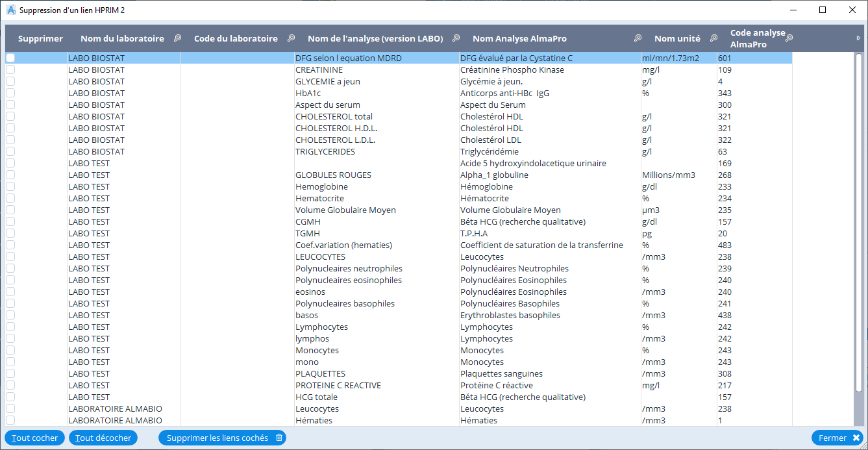This screenshot has width=868, height=450.
Task: Click search icon in Nom Analyse AlmaPro header
Action: coord(638,38)
